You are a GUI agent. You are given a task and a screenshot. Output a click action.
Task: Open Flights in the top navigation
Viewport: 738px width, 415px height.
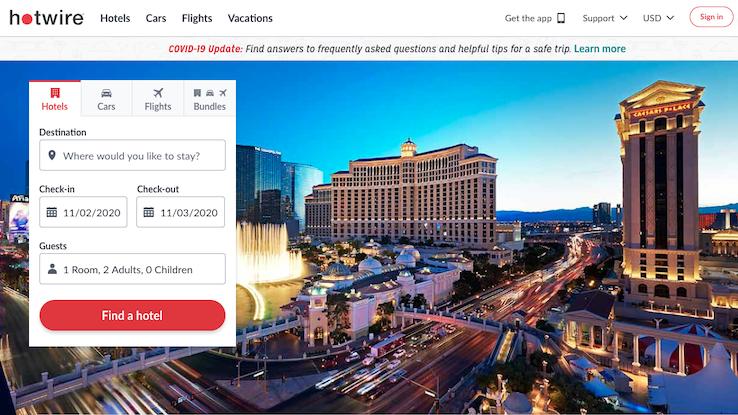(197, 18)
